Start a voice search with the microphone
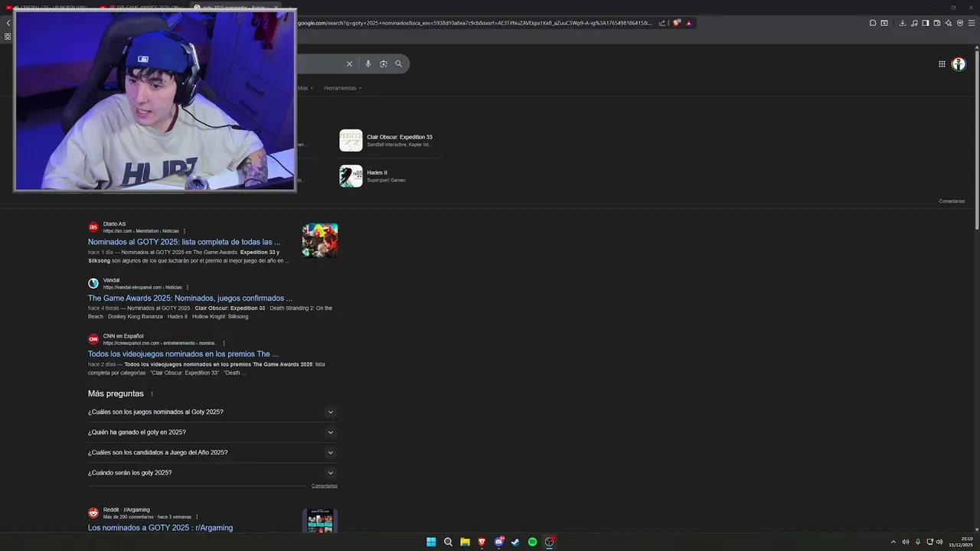This screenshot has width=980, height=551. coord(368,64)
